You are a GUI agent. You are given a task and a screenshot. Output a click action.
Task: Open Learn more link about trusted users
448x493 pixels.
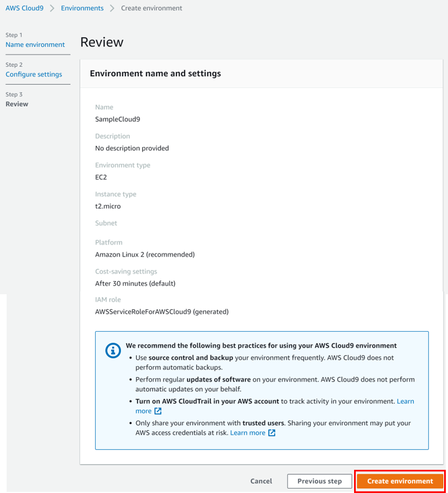click(x=247, y=433)
